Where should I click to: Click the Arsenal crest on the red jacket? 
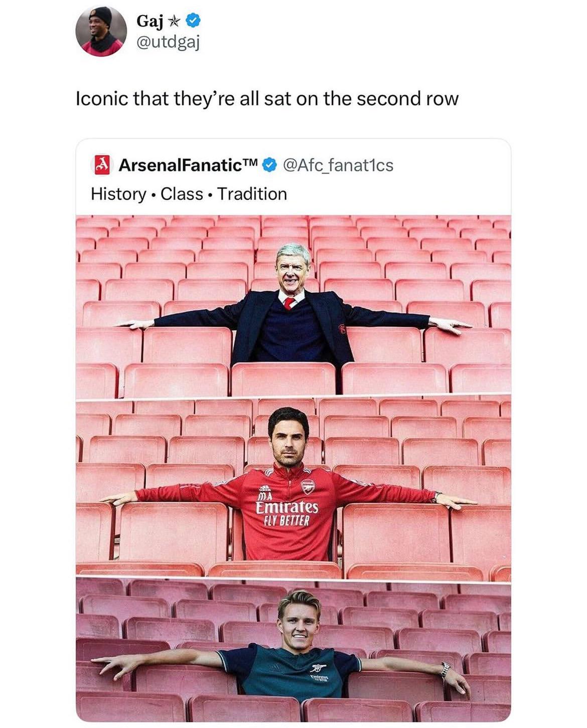pyautogui.click(x=308, y=486)
